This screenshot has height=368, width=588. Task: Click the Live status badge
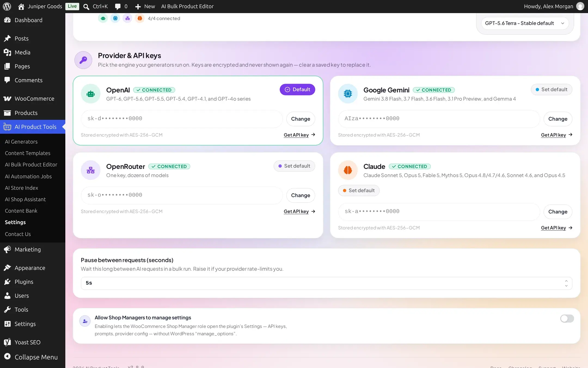tap(72, 6)
